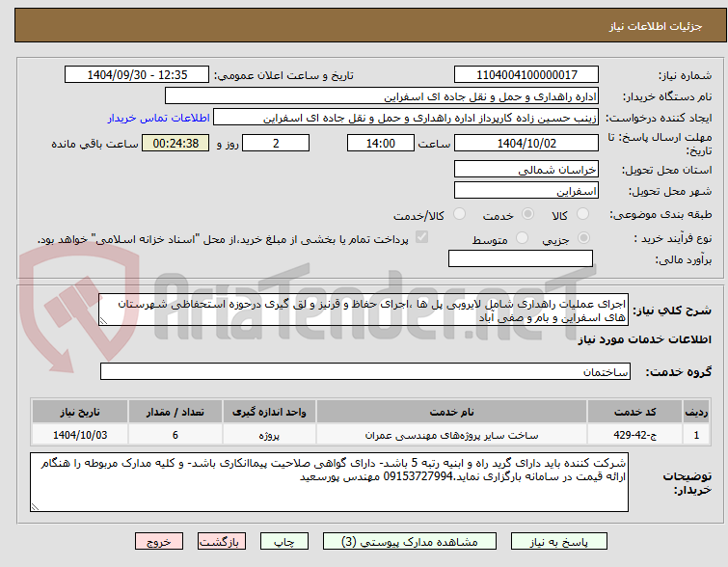The width and height of the screenshot is (728, 567).
Task: Click the quantity cell showing 6
Action: (175, 435)
